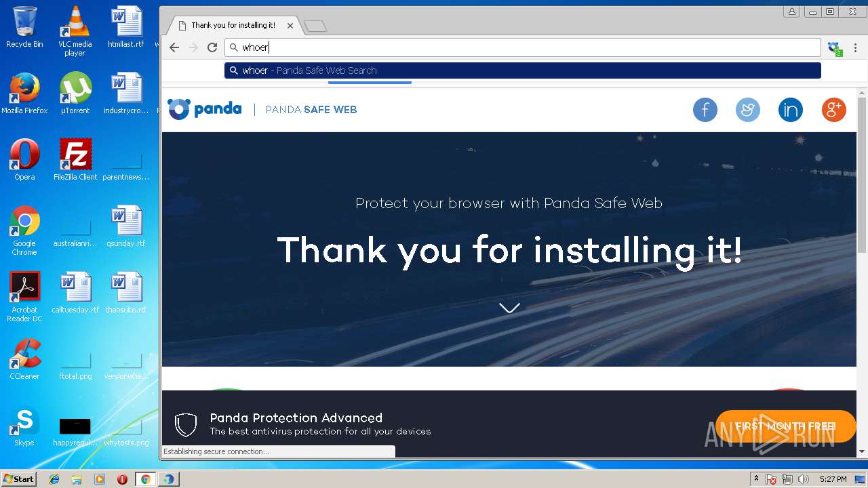Select 'whoer - Panda Safe Web Search' suggestion
868x488 pixels.
523,70
